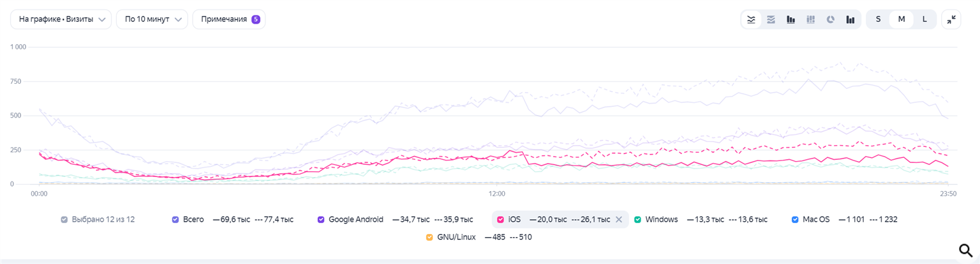
Task: Uncheck the Google Android series checkbox
Action: click(x=321, y=219)
